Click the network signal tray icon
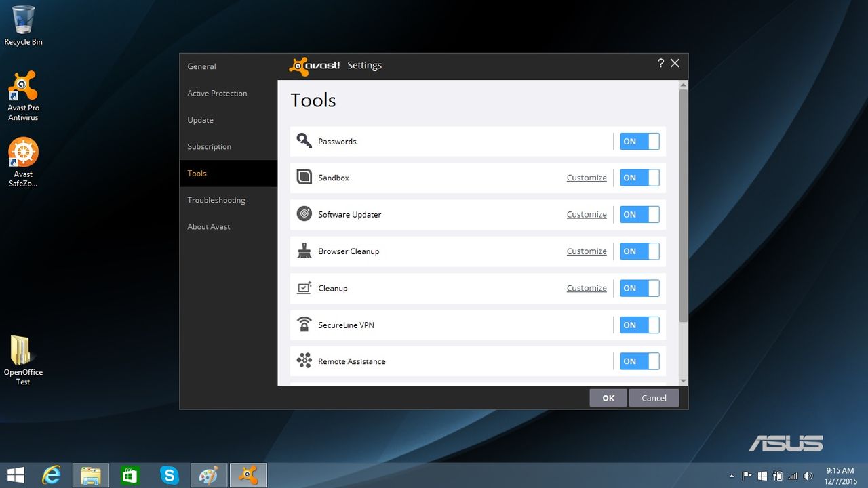Viewport: 868px width, 488px height. 793,476
